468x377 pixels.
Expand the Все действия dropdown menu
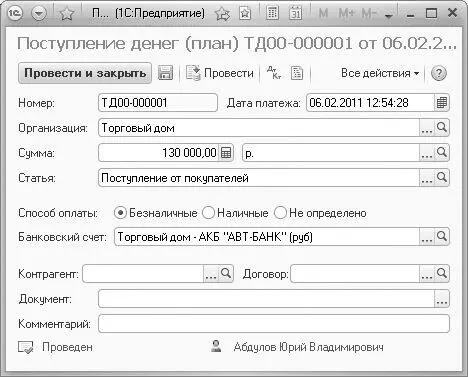[x=380, y=73]
